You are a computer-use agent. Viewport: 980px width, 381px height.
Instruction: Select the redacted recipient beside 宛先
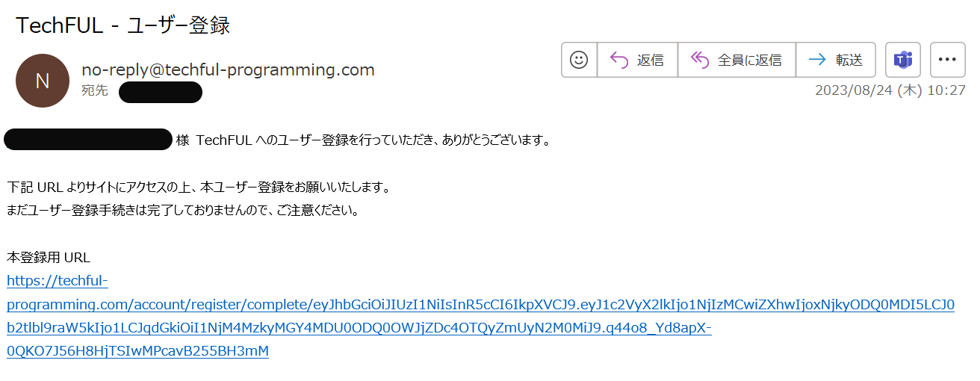point(161,92)
